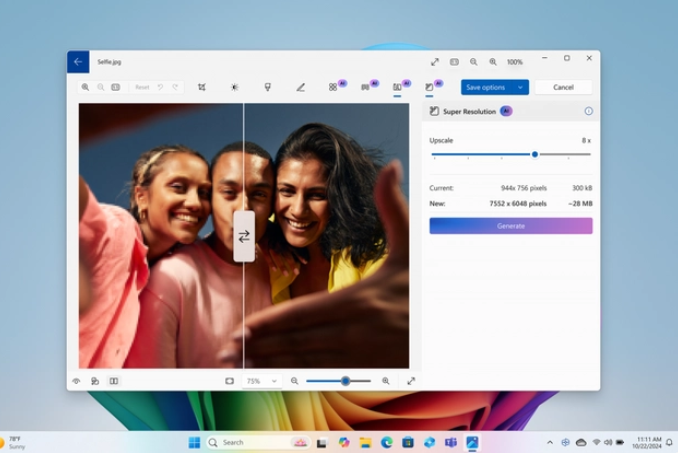Redo the last edit
Screen dimensions: 678x453
[175, 87]
